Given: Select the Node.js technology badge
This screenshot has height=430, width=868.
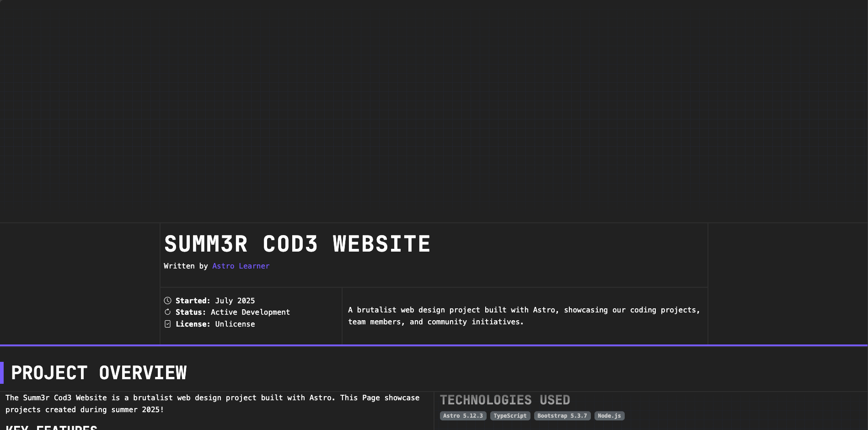Looking at the screenshot, I should pos(609,416).
